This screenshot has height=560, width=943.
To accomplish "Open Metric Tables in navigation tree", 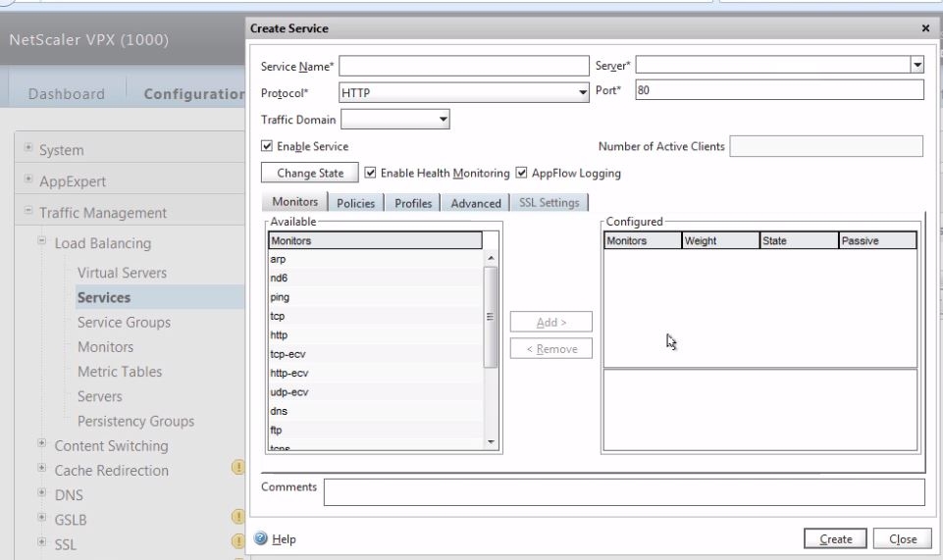I will [x=120, y=372].
